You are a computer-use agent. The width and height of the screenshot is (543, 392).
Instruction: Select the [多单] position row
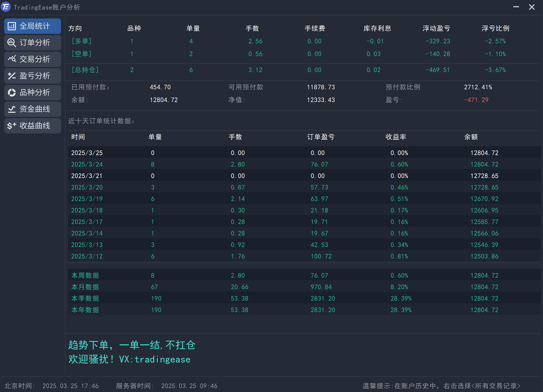(x=82, y=41)
